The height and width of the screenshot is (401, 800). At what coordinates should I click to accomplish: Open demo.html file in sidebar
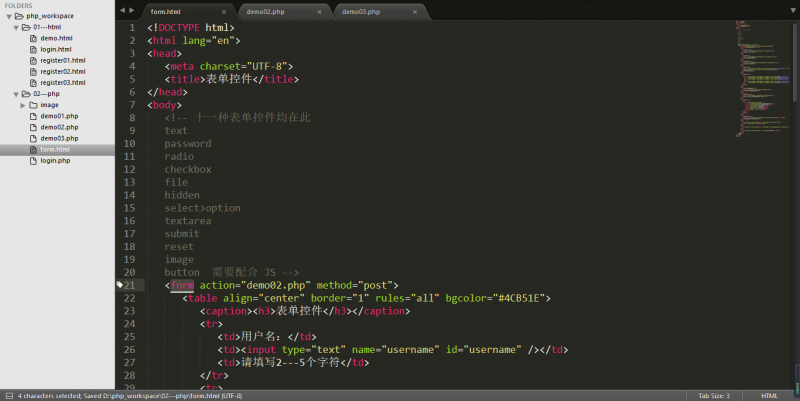56,38
